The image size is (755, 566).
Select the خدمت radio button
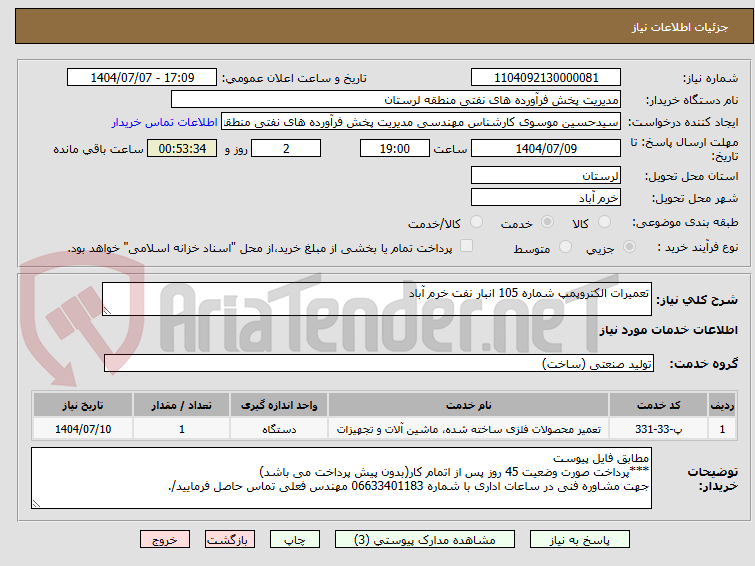(x=547, y=222)
